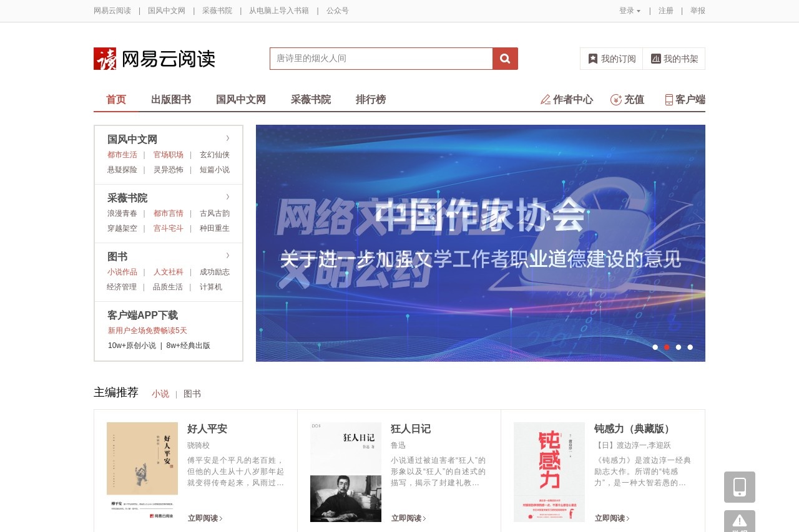Click 从电脑上导入书籍 in the top bar
The image size is (799, 532).
(279, 11)
